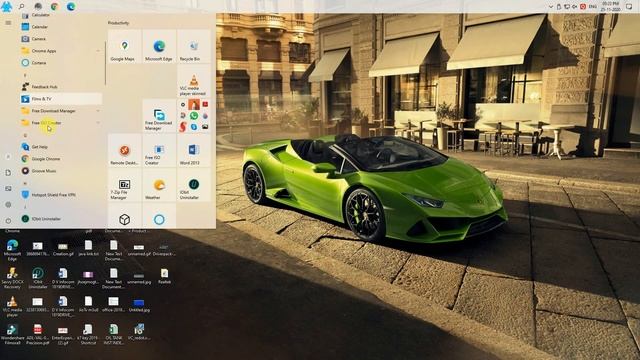Open the Chrome Apps folder entry
The width and height of the screenshot is (640, 360).
[61, 51]
